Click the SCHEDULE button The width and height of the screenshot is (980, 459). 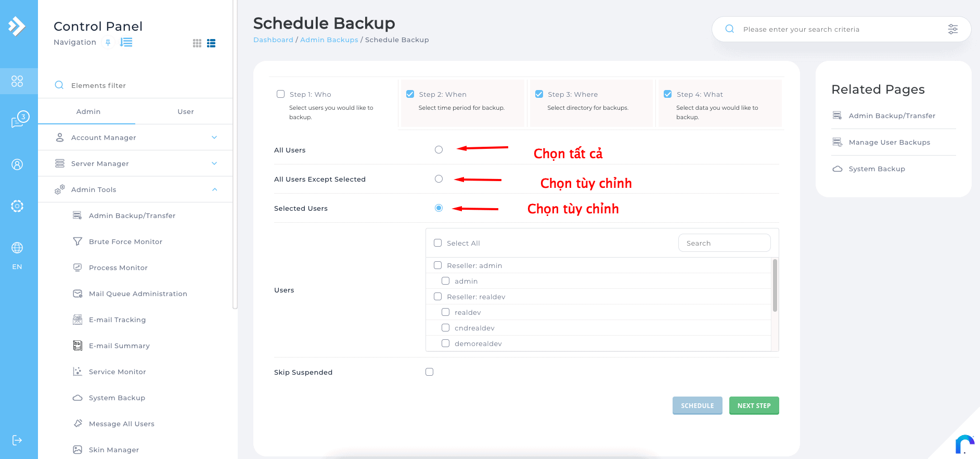click(x=698, y=406)
